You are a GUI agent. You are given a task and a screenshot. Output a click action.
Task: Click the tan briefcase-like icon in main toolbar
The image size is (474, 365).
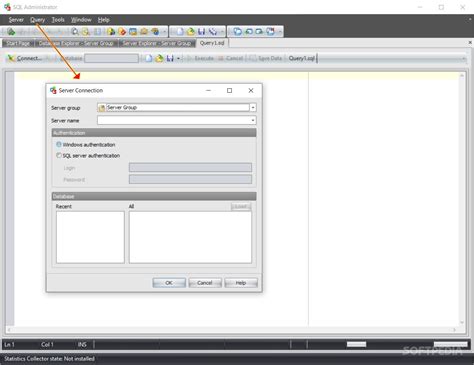[x=144, y=32]
